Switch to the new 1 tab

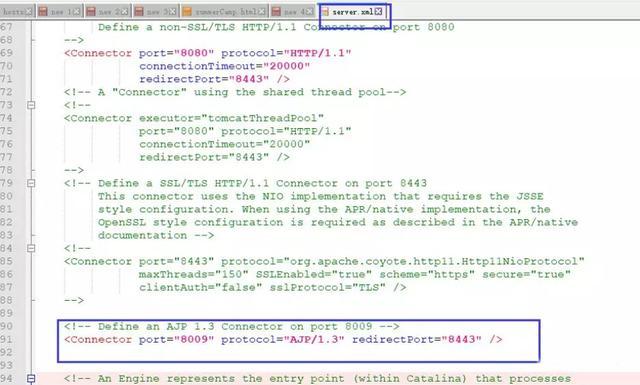click(60, 11)
